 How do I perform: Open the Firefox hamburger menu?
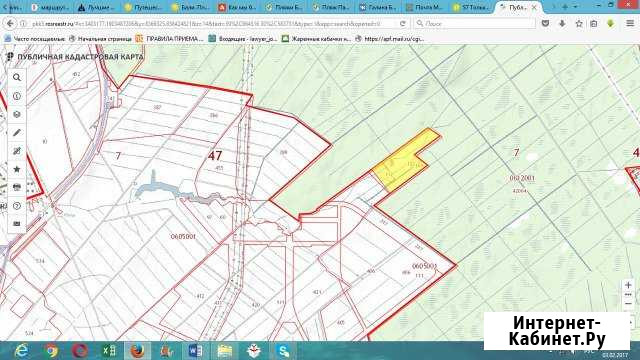630,24
